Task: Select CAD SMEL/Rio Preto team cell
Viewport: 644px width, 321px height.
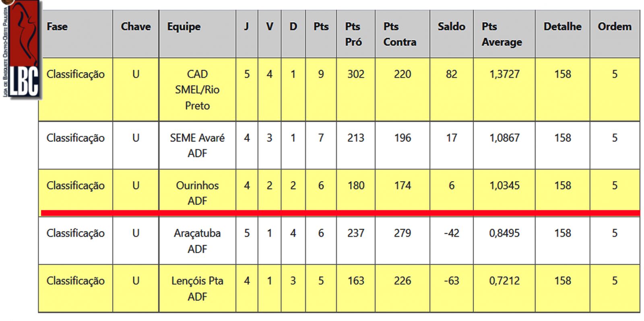Action: pyautogui.click(x=197, y=90)
